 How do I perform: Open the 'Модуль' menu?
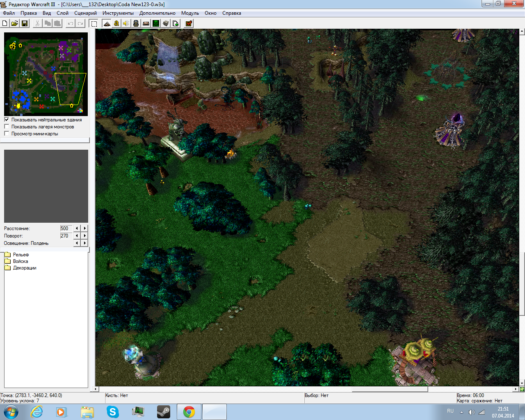190,13
